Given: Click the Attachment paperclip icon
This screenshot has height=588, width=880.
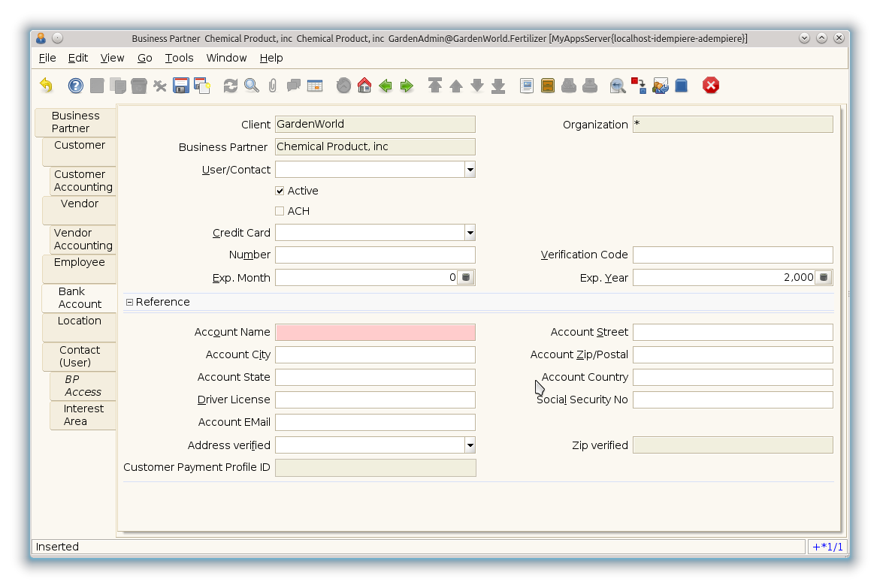Looking at the screenshot, I should click(x=273, y=86).
